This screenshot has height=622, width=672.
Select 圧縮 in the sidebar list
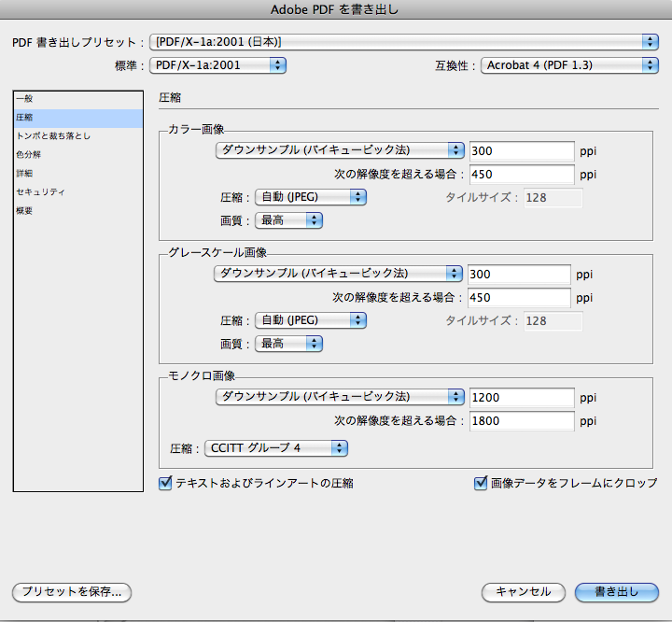tap(78, 118)
